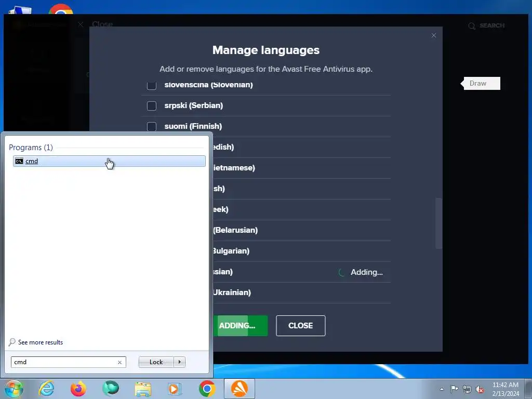Click Chrome desktop shortcut icon
This screenshot has width=532, height=399.
click(61, 9)
